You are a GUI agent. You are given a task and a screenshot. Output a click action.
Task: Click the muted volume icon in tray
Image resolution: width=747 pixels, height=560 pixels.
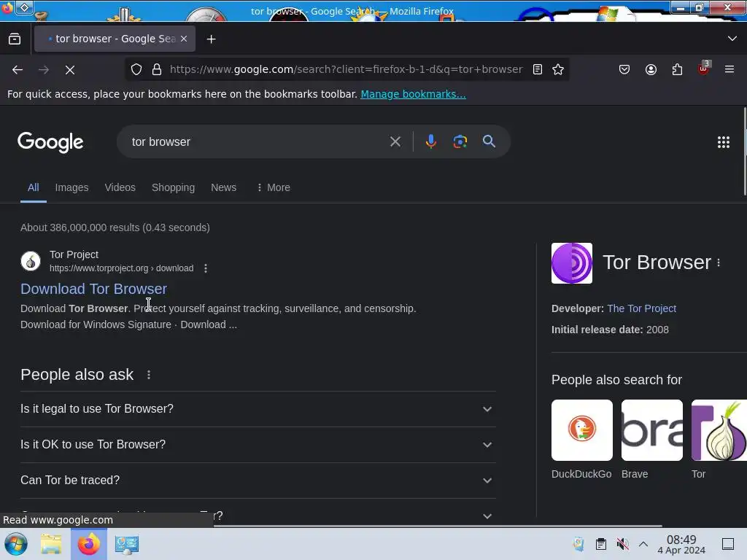[x=622, y=544]
